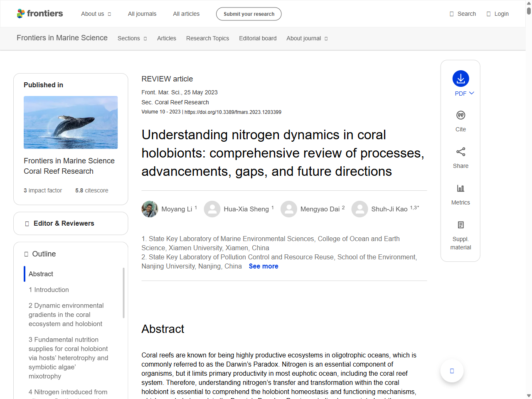Viewport: 532px width, 399px height.
Task: Open the Editorial board section
Action: click(258, 38)
